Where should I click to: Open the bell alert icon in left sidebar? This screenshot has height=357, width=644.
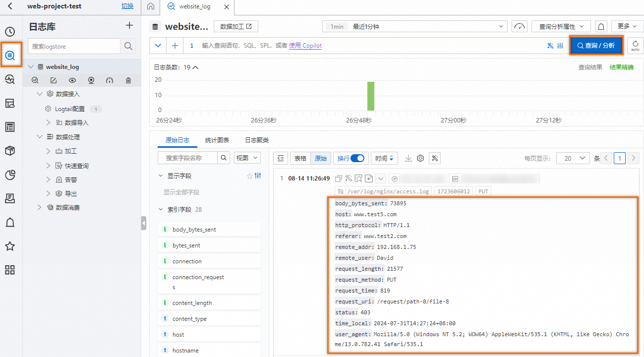pyautogui.click(x=10, y=223)
